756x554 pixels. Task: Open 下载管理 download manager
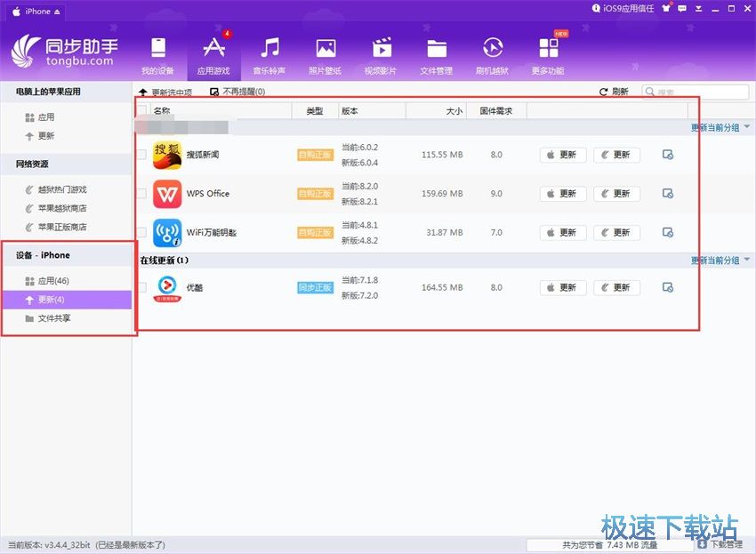[720, 544]
